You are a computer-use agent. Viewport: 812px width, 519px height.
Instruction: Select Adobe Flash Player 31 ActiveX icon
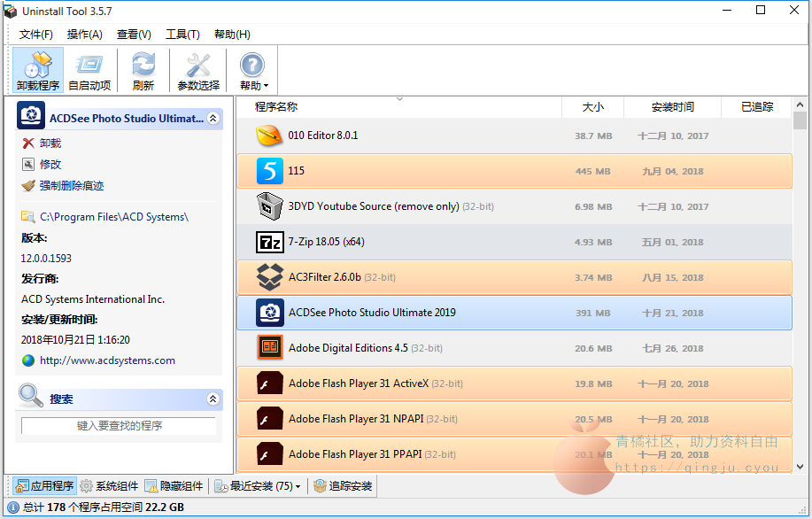tap(270, 383)
